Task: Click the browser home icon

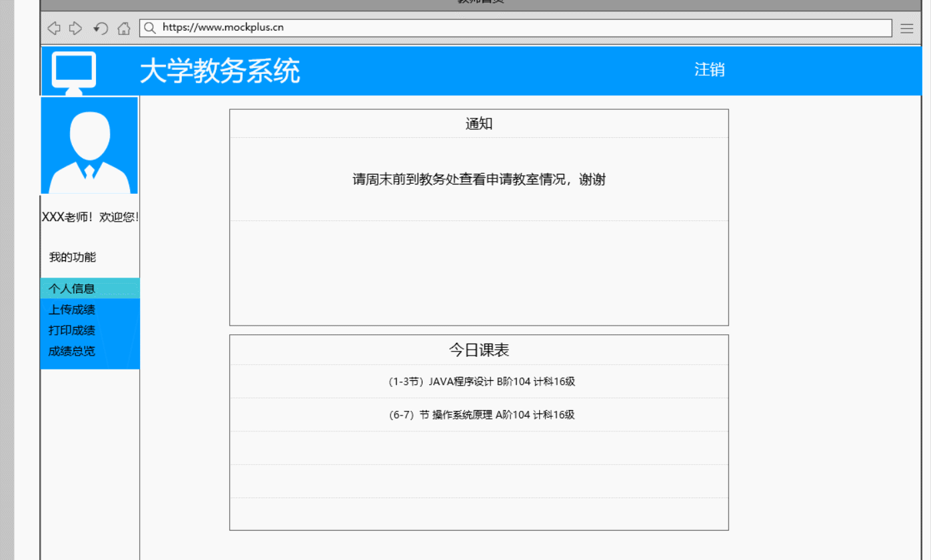Action: tap(123, 28)
